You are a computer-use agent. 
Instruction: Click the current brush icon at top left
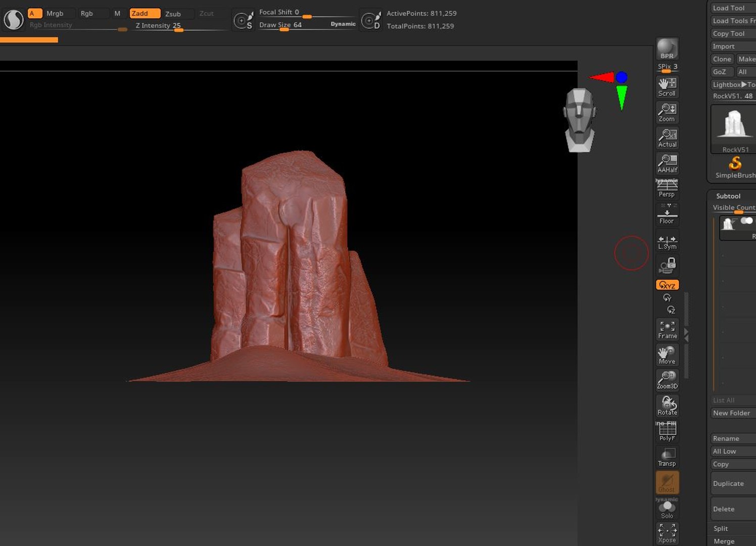[14, 20]
